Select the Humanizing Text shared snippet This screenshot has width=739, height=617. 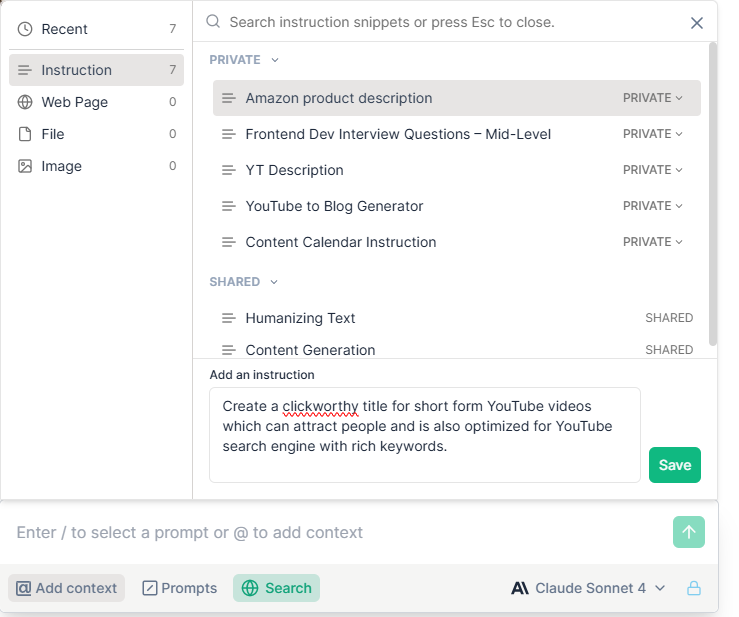pos(456,318)
